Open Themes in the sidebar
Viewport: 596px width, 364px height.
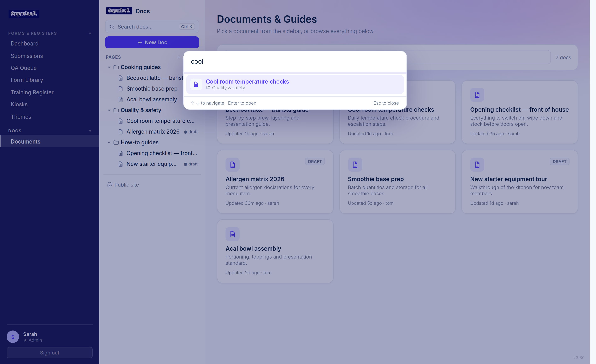pyautogui.click(x=50, y=117)
